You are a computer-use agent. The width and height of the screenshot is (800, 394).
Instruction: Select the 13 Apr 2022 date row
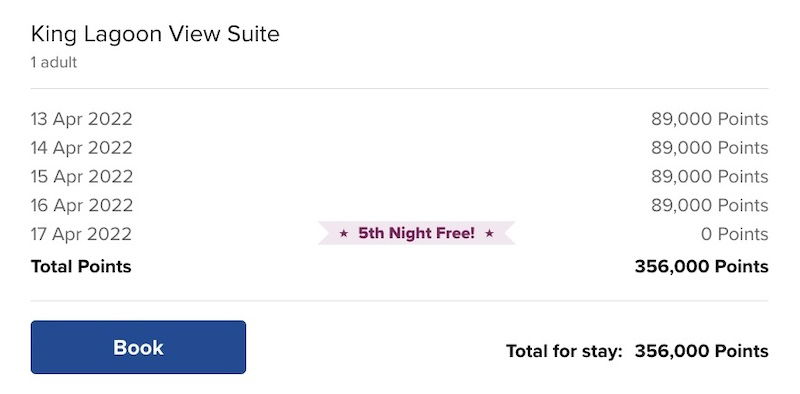pos(399,119)
